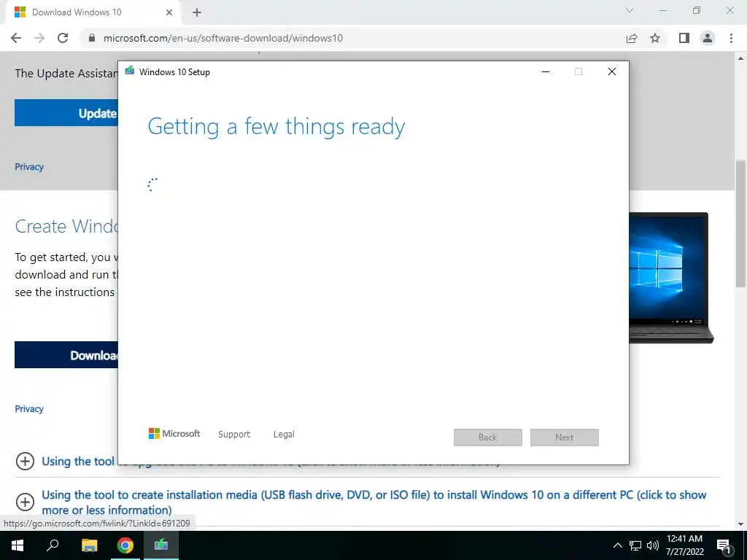Open taskbar search magnifier
Screen dimensions: 747x560
coord(53,545)
